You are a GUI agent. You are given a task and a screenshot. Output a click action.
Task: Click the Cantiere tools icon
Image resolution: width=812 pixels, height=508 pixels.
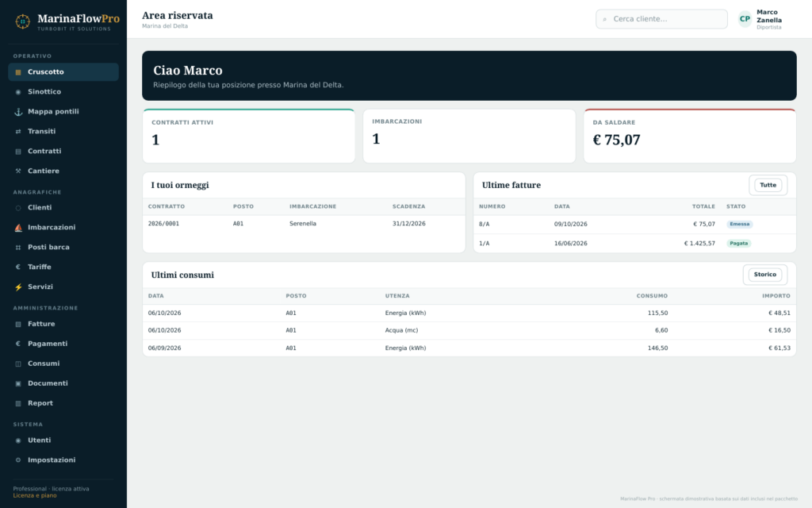pyautogui.click(x=18, y=171)
